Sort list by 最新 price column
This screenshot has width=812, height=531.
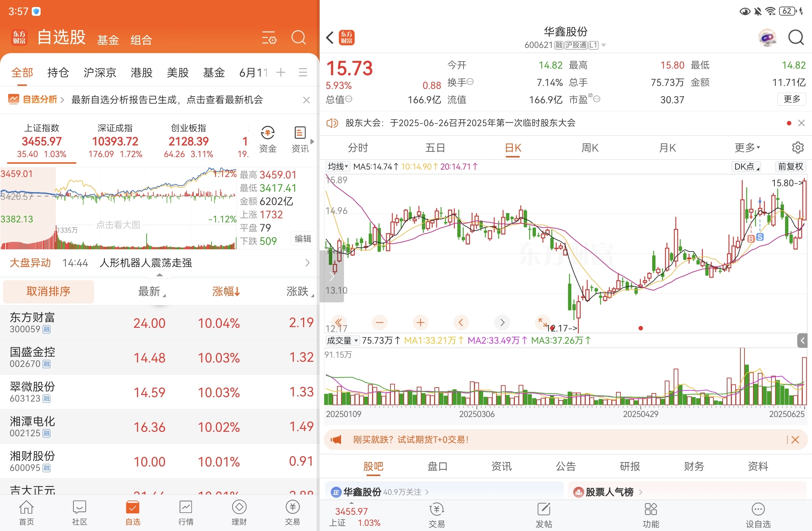pos(152,291)
